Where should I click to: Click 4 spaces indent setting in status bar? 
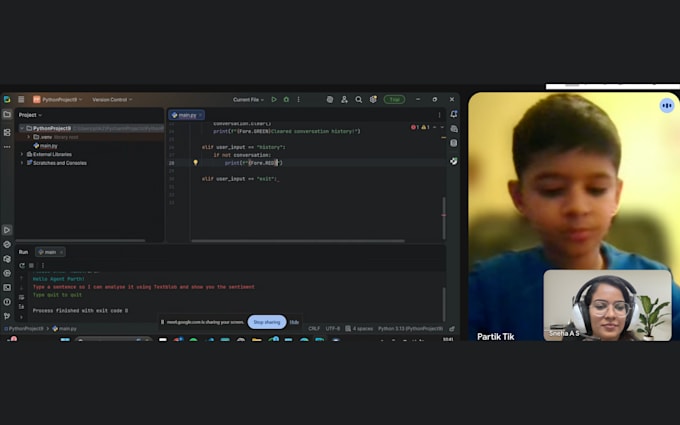tap(359, 329)
